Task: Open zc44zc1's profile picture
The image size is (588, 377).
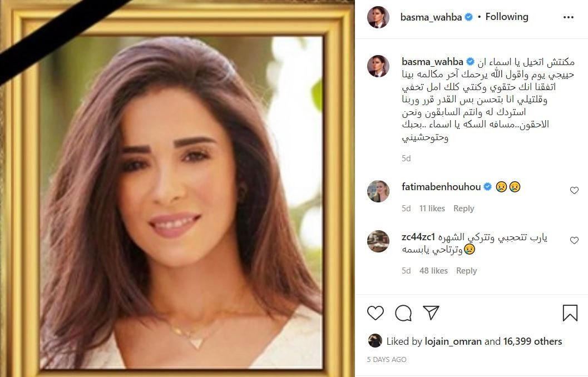Action: click(378, 241)
